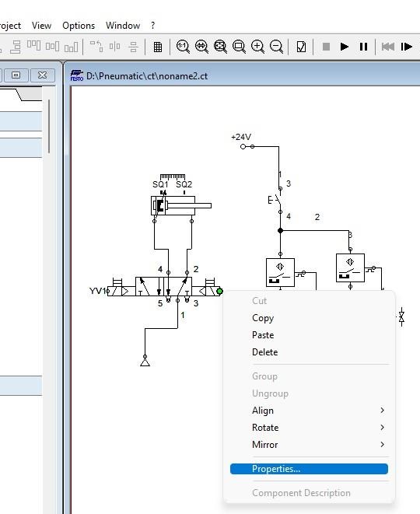Image resolution: width=420 pixels, height=514 pixels.
Task: Select the pushbutton switch symbol
Action: (275, 200)
